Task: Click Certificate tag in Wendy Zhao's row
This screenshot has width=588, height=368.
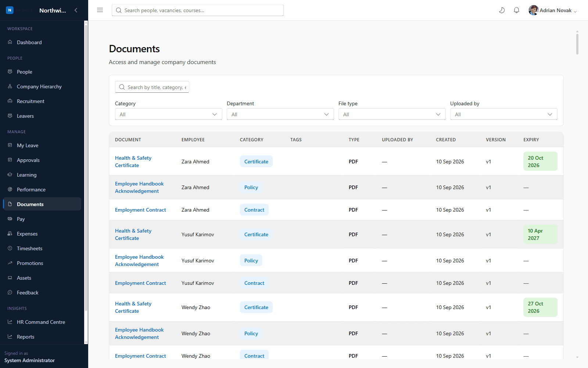Action: [x=256, y=307]
